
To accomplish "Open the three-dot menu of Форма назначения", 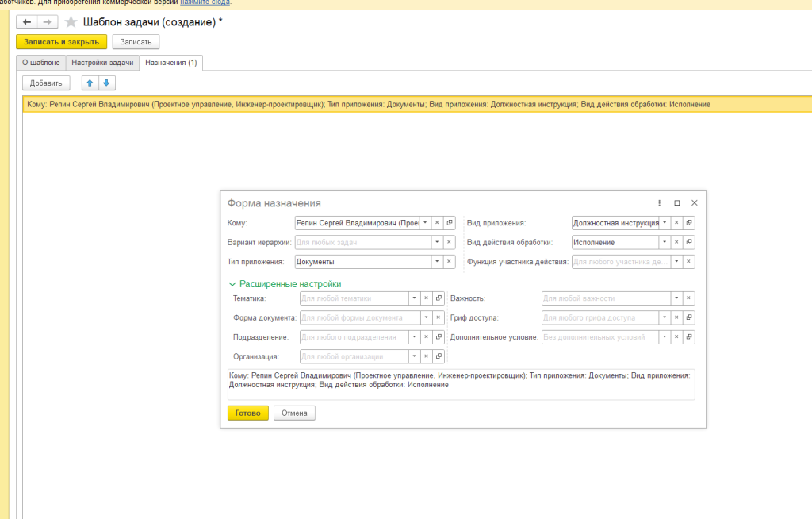I will tap(659, 203).
